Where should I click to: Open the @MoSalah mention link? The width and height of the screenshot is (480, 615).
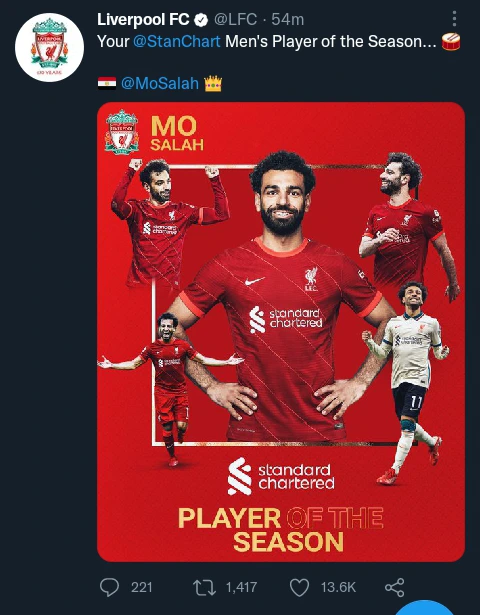click(x=160, y=84)
